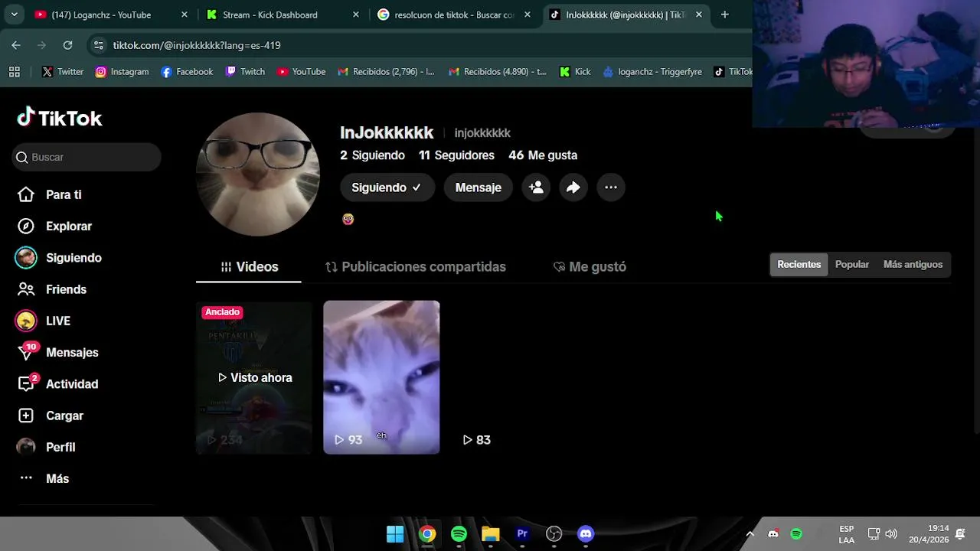Open the YouTube bookmark

pyautogui.click(x=301, y=71)
